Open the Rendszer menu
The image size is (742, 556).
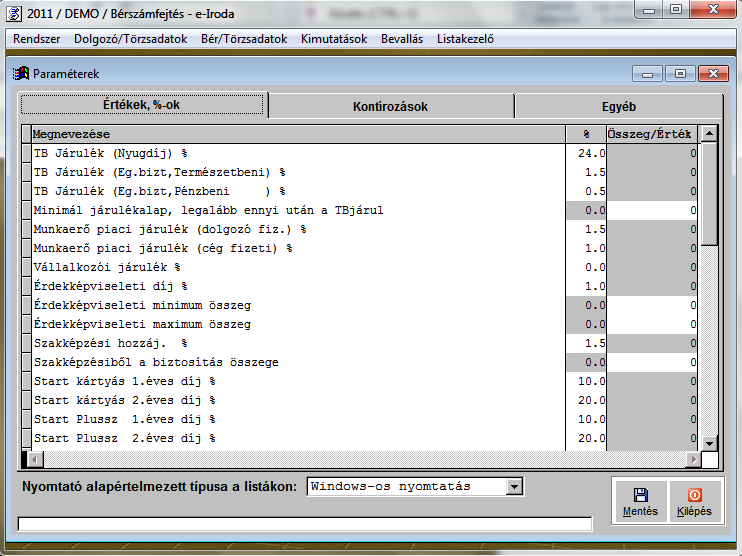click(x=37, y=39)
